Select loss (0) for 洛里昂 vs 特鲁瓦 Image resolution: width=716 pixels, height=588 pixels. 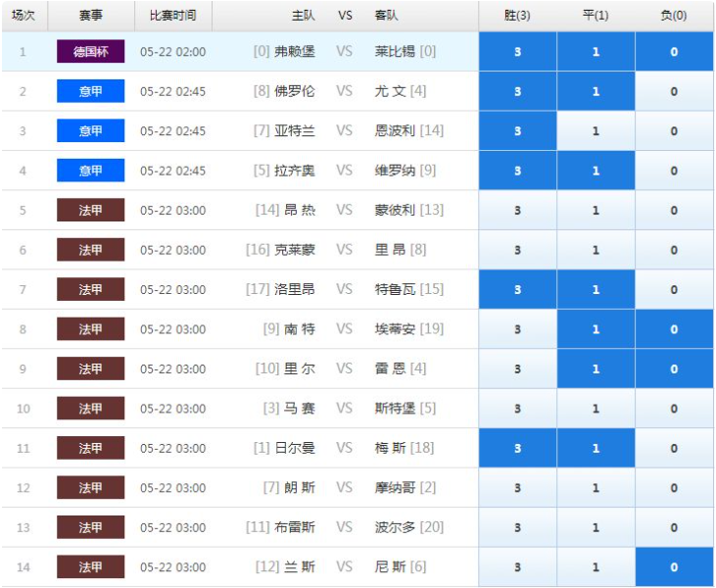[x=674, y=290]
